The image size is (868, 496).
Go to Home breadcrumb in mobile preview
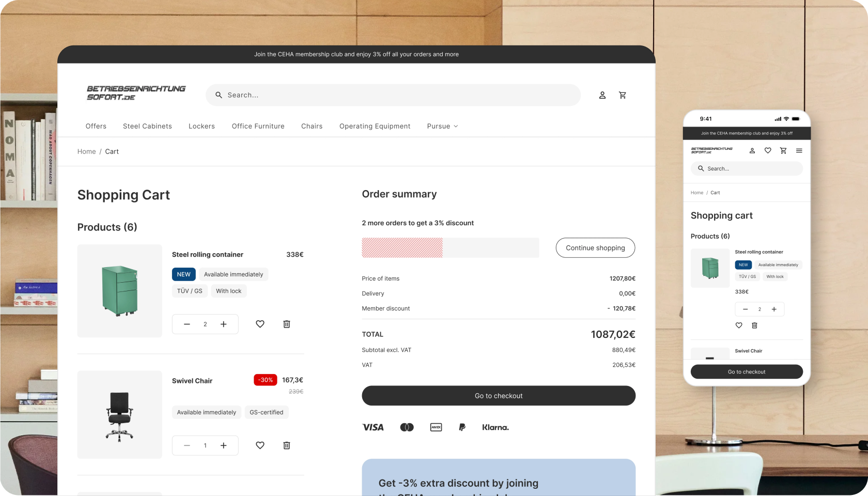click(697, 193)
